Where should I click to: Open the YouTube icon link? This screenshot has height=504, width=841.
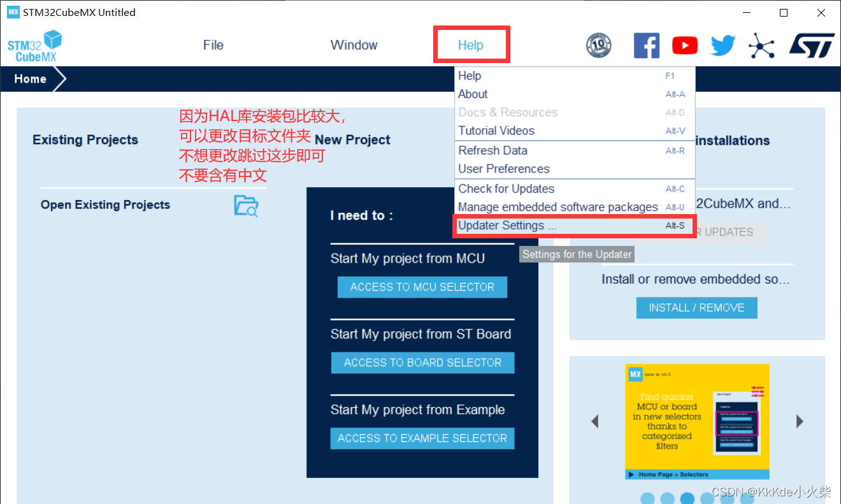685,45
